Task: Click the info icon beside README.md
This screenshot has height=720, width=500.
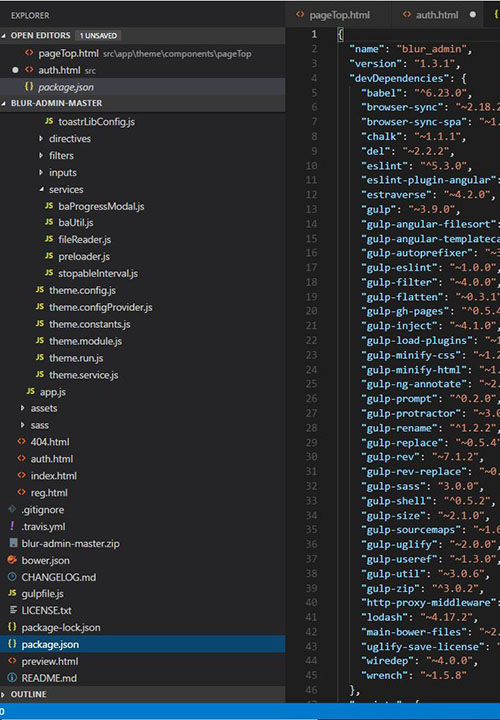Action: 12,678
